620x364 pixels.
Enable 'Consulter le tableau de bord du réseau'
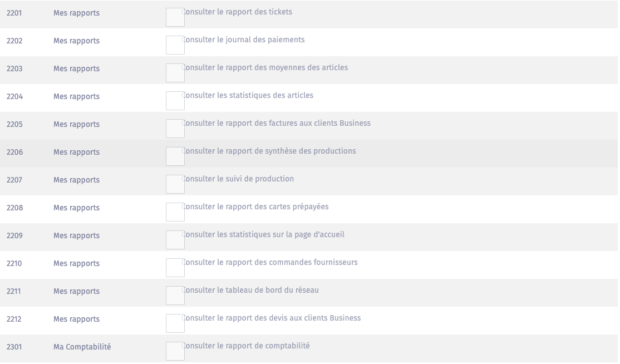click(x=175, y=296)
